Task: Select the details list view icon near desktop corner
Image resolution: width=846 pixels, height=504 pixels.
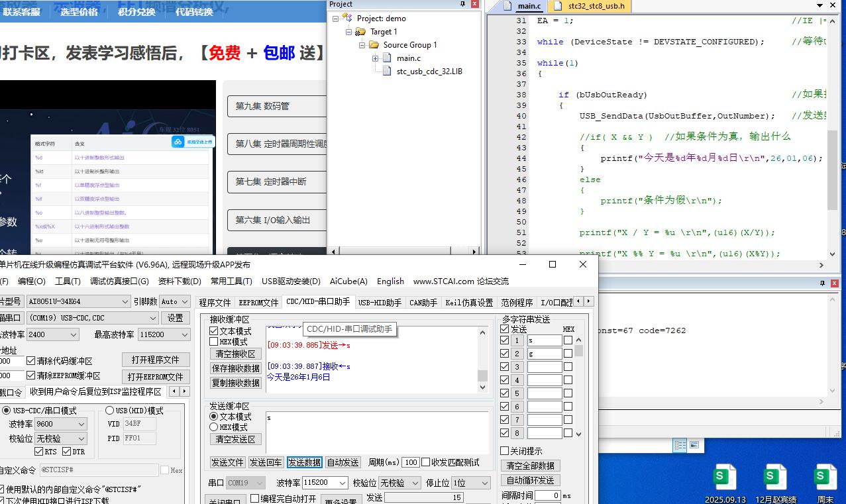Action: pyautogui.click(x=680, y=446)
